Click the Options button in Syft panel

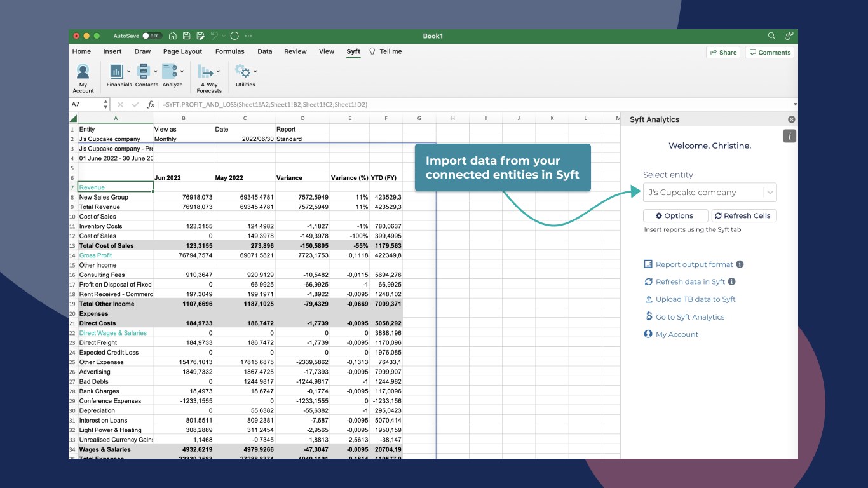coord(675,216)
